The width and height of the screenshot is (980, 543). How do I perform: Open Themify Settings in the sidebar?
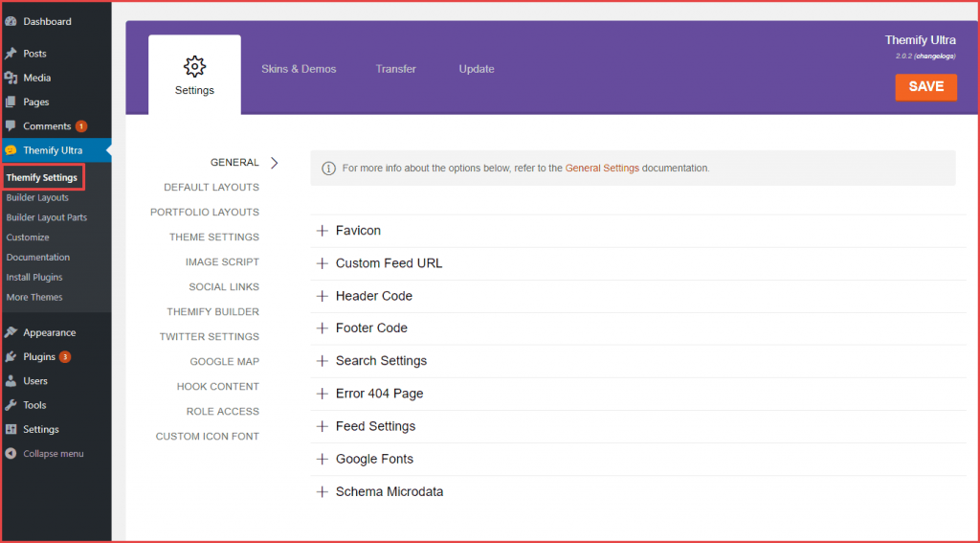[42, 178]
